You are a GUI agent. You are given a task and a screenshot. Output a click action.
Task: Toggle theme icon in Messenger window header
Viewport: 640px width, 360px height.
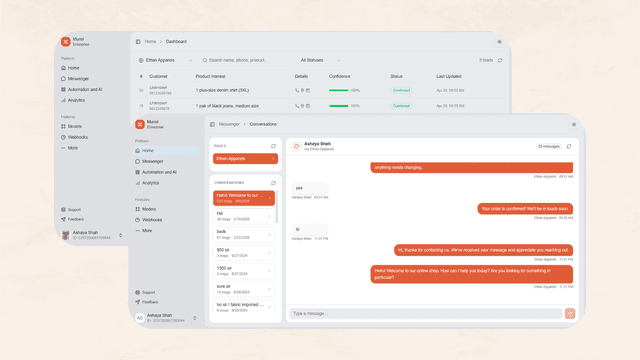pyautogui.click(x=573, y=124)
